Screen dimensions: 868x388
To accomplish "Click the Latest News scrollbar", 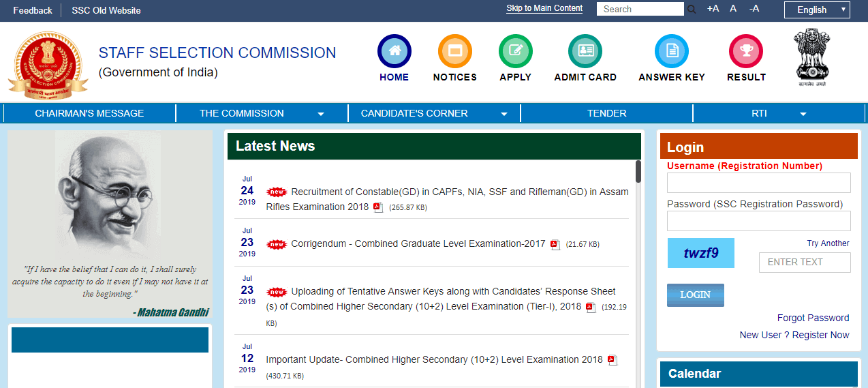I will click(x=638, y=172).
